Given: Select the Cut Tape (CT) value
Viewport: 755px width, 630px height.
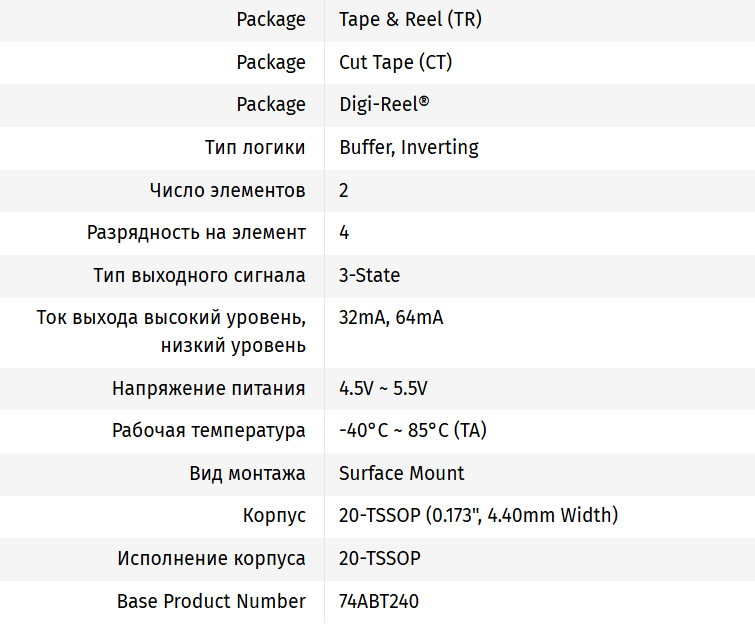Looking at the screenshot, I should [395, 62].
